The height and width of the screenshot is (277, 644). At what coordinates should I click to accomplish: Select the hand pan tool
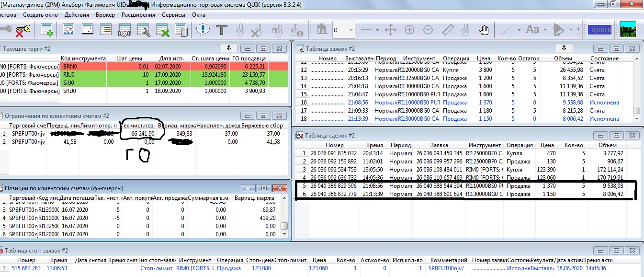tap(484, 30)
